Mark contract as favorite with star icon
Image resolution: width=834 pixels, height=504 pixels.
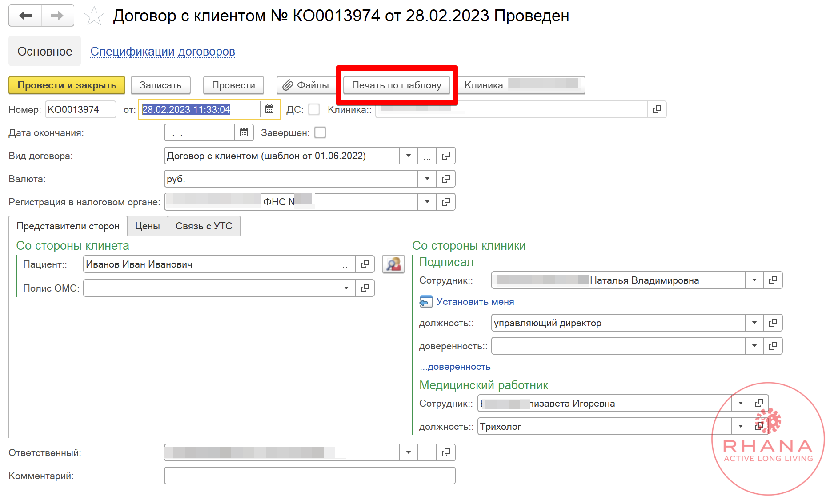point(94,16)
